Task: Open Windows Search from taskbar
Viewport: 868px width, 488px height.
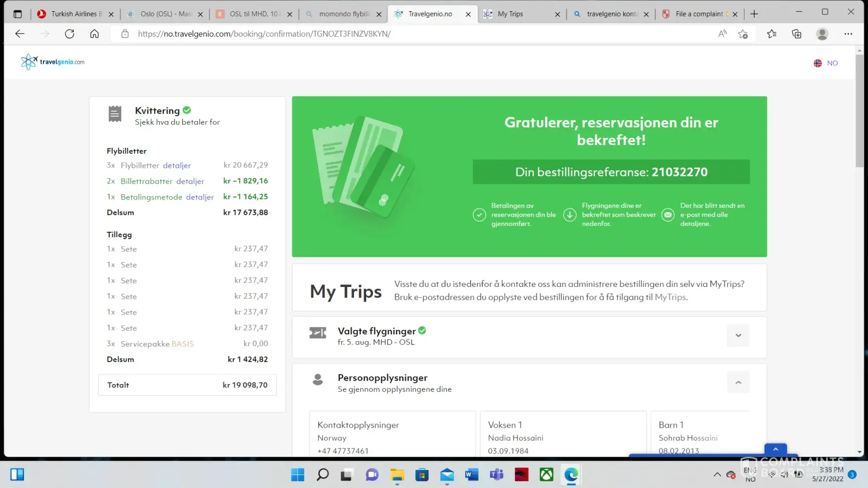Action: tap(322, 474)
